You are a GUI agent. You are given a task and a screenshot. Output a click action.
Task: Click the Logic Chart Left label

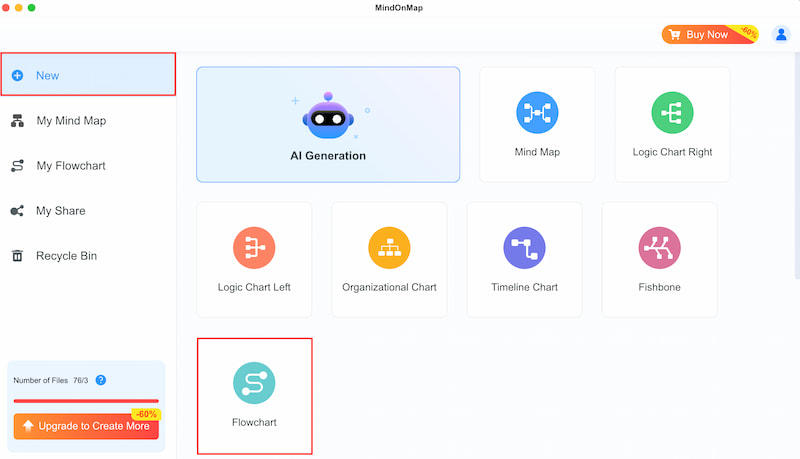[254, 287]
